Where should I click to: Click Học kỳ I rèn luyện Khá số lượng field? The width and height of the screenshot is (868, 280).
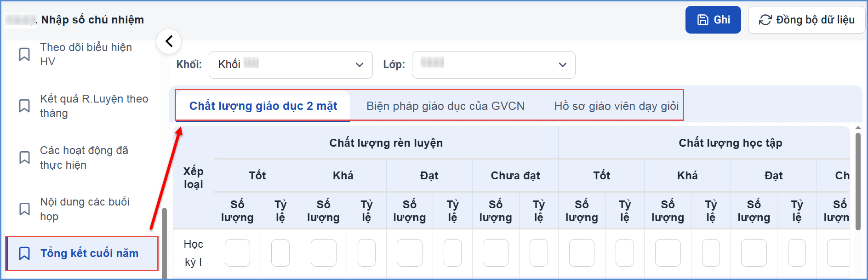pos(323,253)
